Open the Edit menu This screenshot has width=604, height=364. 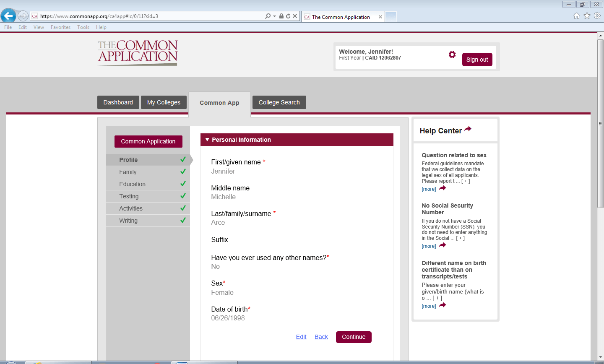point(23,27)
